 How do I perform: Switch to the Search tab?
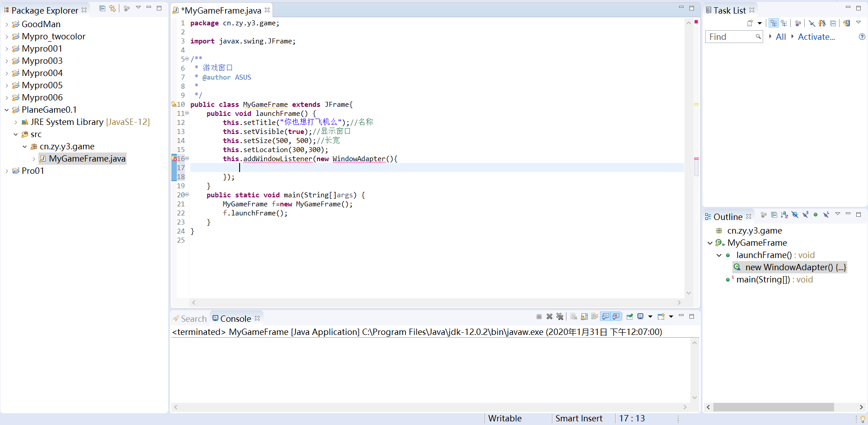pos(190,319)
